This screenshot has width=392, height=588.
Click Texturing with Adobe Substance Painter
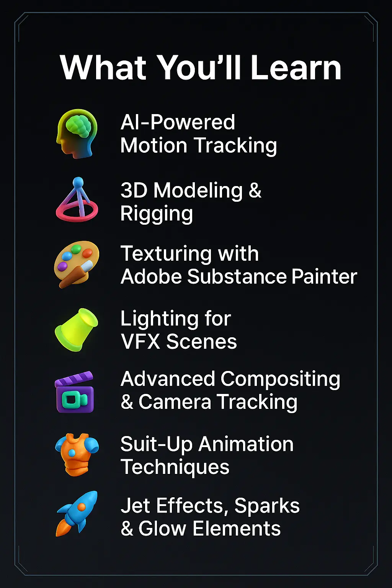239,265
